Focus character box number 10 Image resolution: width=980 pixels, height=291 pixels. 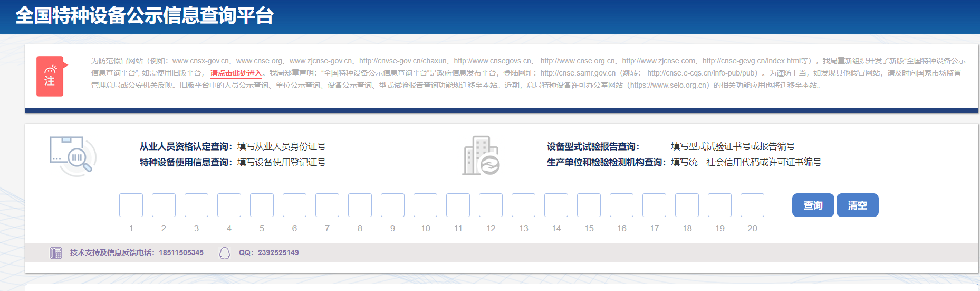[x=425, y=205]
